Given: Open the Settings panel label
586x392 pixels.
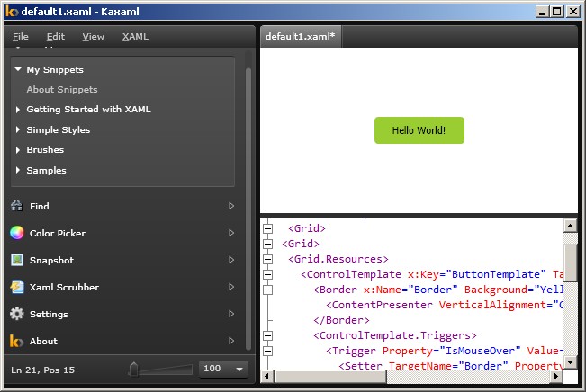Looking at the screenshot, I should tap(49, 315).
